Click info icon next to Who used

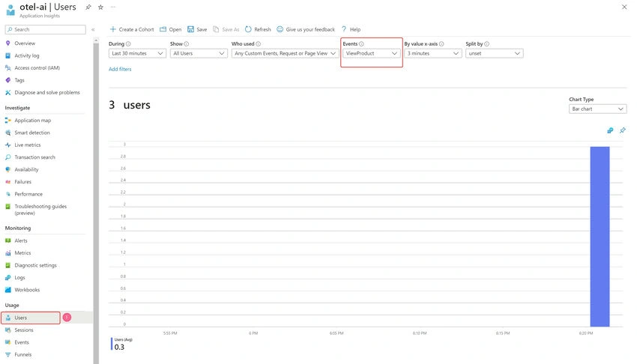tap(258, 44)
